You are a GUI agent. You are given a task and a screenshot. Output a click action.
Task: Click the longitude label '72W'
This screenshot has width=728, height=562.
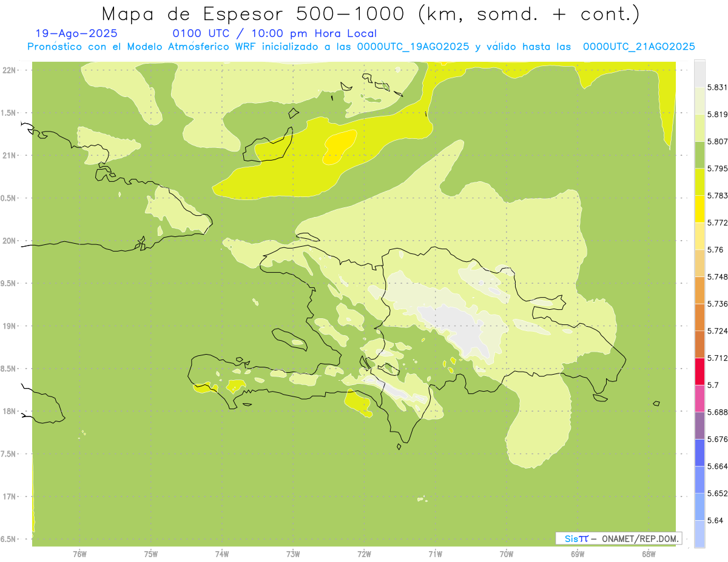click(364, 554)
